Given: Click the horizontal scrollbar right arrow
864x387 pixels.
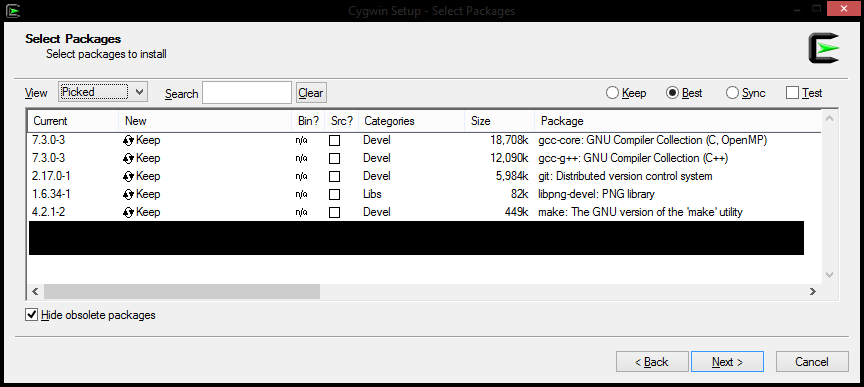Looking at the screenshot, I should [812, 292].
